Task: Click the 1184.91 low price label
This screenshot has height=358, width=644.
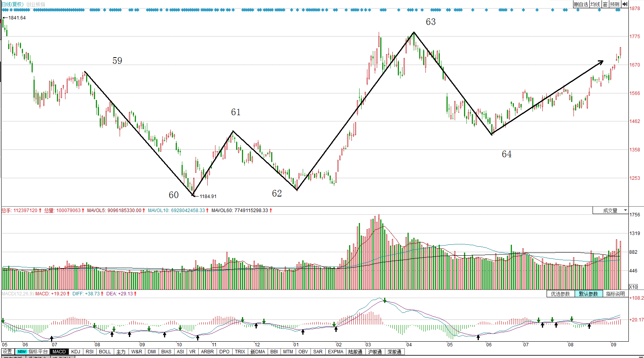Action: pos(208,197)
